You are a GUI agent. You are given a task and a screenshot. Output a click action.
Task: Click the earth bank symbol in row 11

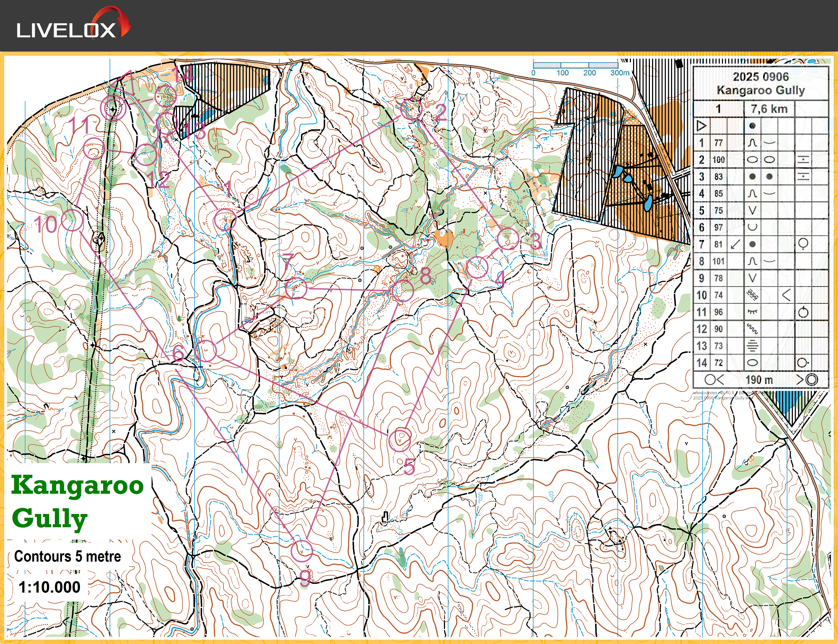pos(752,312)
